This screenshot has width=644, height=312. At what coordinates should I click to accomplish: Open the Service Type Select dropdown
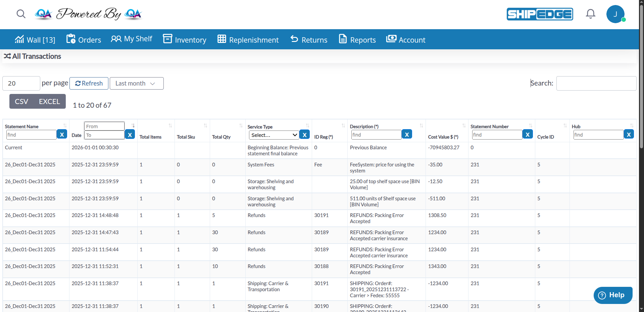pyautogui.click(x=273, y=135)
